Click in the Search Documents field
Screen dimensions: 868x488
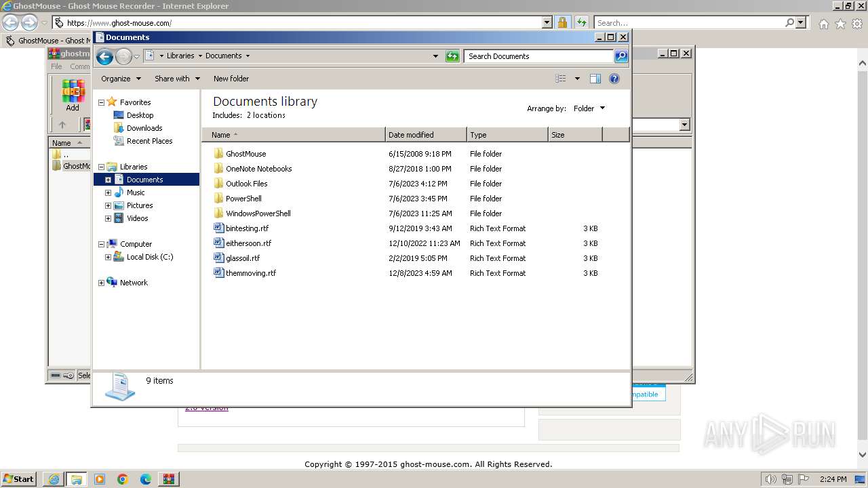coord(539,56)
